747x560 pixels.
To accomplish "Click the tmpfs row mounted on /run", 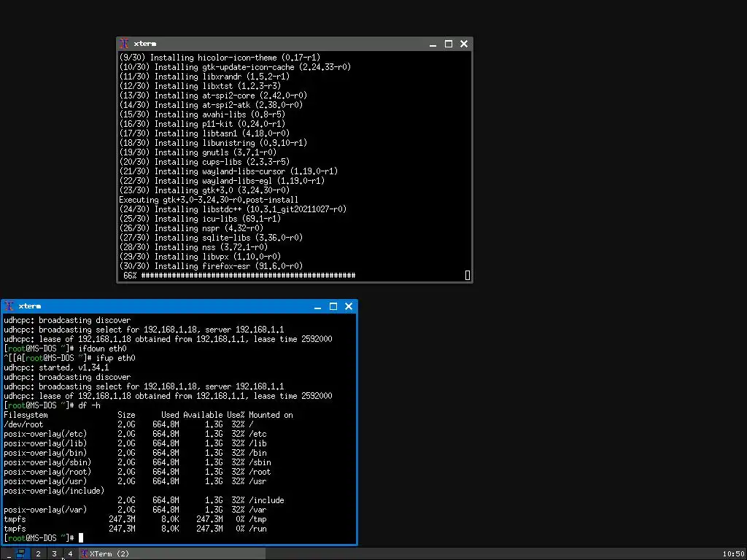I will click(135, 529).
